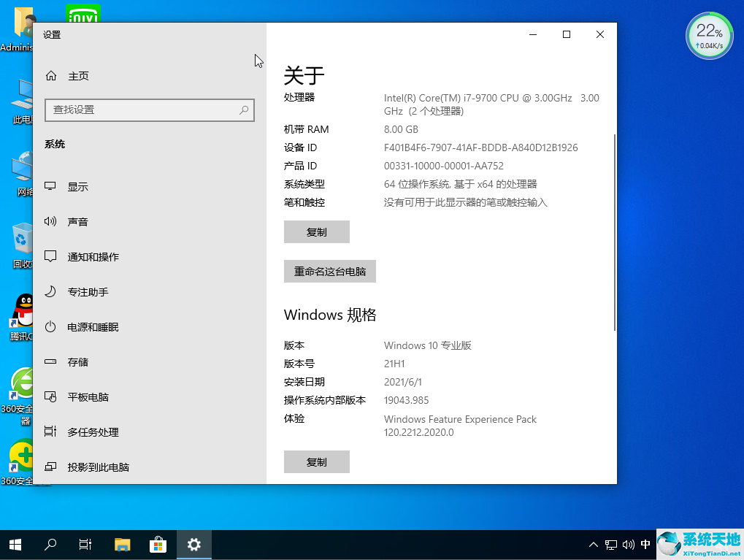Click the install date 2021/6/1
The image size is (744, 560).
[403, 382]
